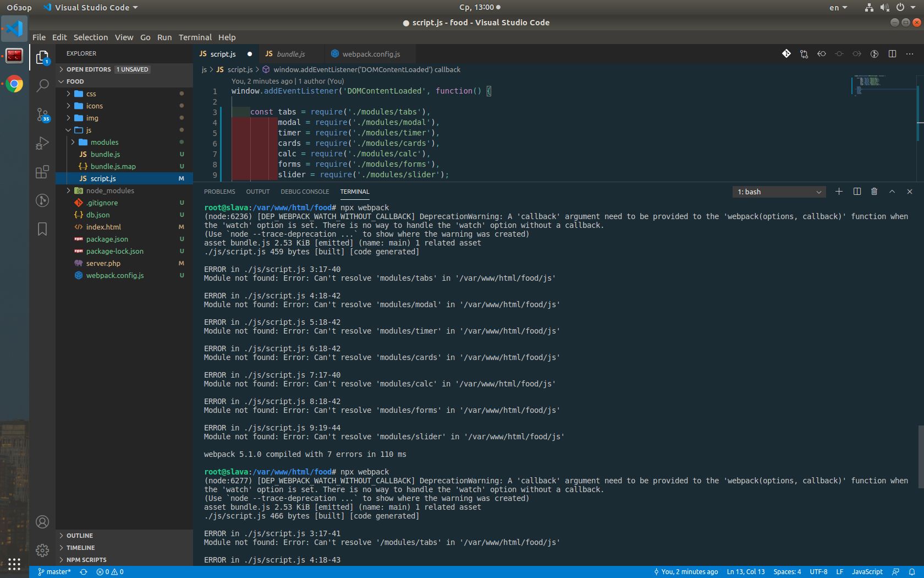Change encoding via UTF-8 status item
This screenshot has height=578, width=924.
pyautogui.click(x=818, y=572)
